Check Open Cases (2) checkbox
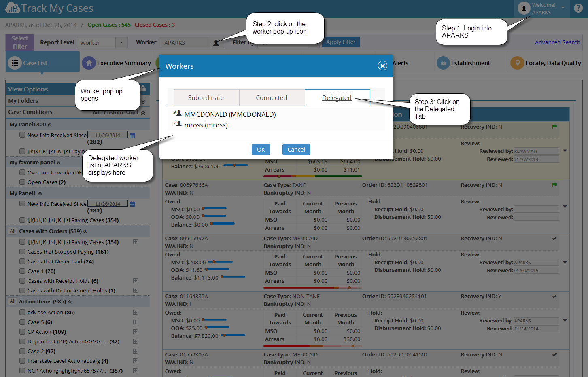This screenshot has width=588, height=377. click(22, 182)
